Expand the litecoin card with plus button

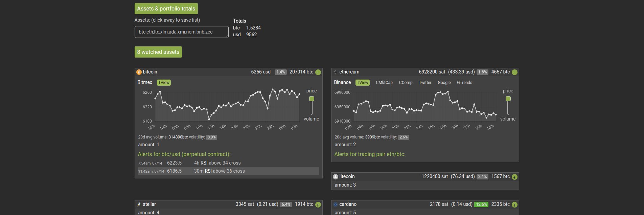click(x=514, y=177)
